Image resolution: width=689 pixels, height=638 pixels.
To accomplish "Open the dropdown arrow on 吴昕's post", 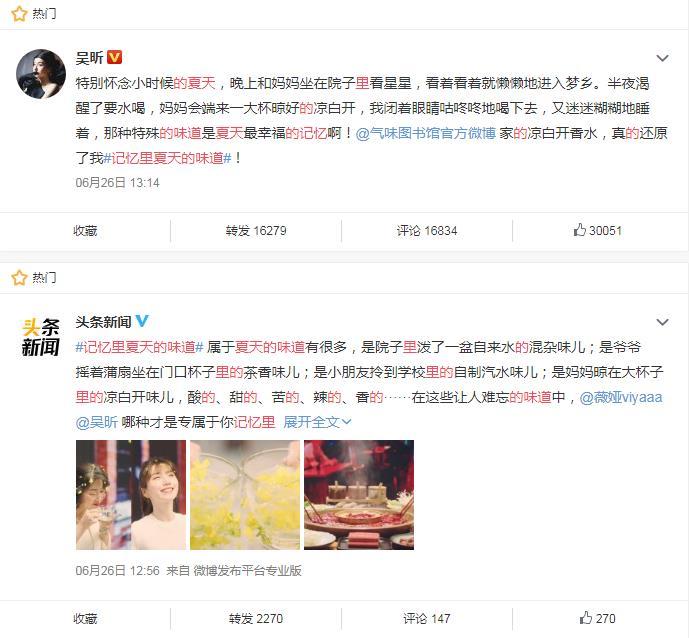I will tap(662, 58).
